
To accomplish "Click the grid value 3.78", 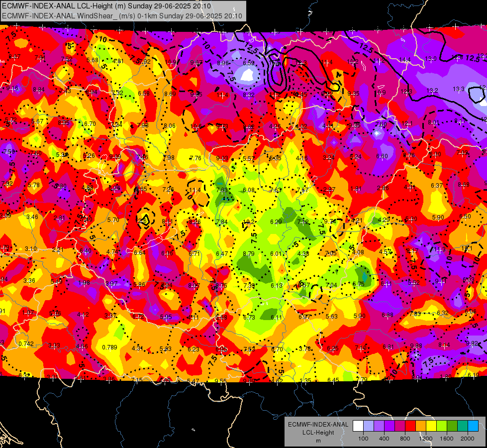I will click(304, 348).
